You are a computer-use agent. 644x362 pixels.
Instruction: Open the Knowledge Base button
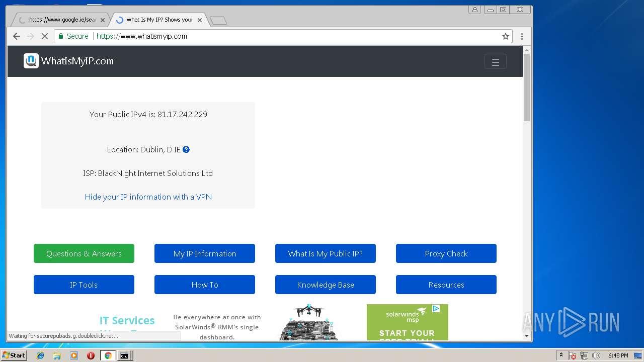point(326,285)
